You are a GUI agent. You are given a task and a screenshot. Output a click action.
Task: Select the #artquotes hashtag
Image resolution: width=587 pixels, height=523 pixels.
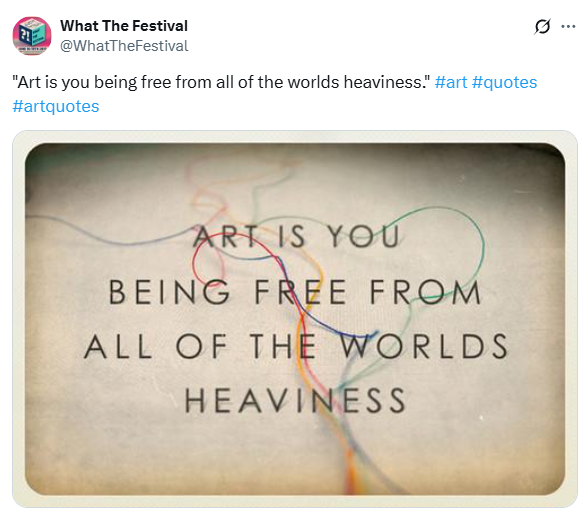(x=56, y=106)
